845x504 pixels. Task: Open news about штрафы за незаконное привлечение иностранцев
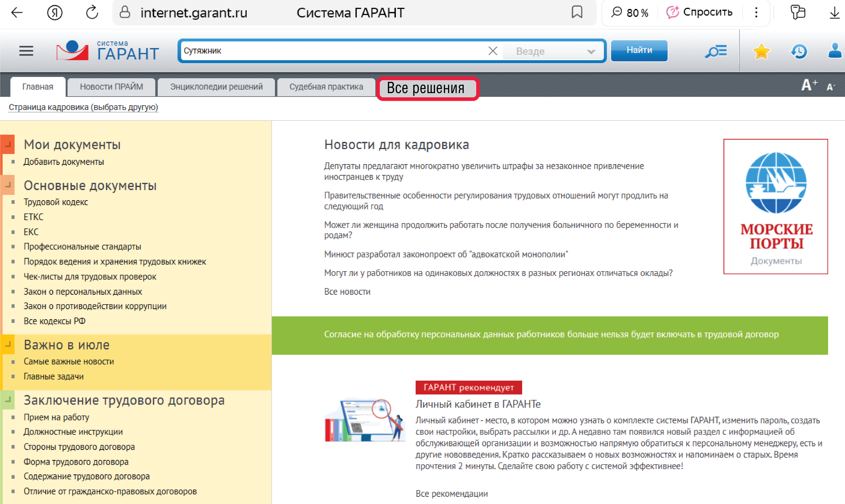[484, 171]
